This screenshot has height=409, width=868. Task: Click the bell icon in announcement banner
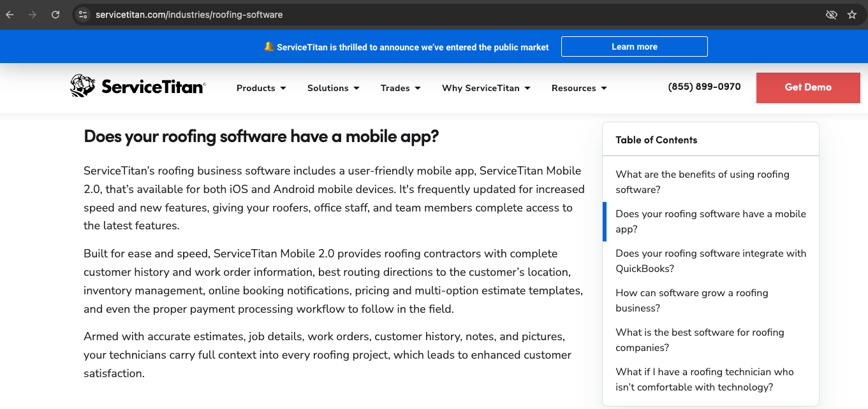tap(269, 47)
